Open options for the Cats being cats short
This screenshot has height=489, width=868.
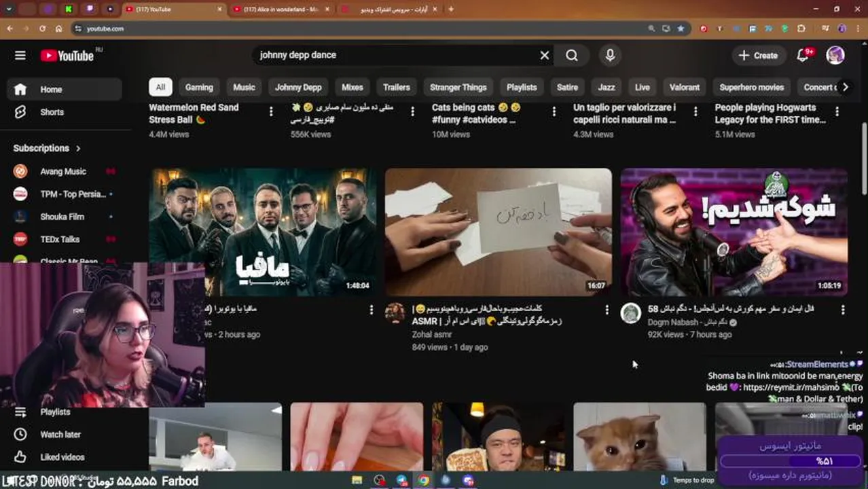tap(554, 111)
